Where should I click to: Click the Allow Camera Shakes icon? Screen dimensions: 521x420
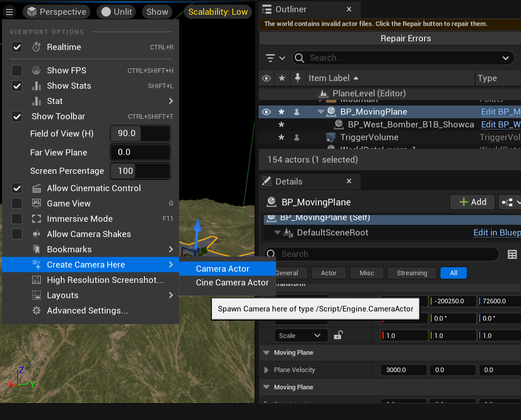pos(37,234)
